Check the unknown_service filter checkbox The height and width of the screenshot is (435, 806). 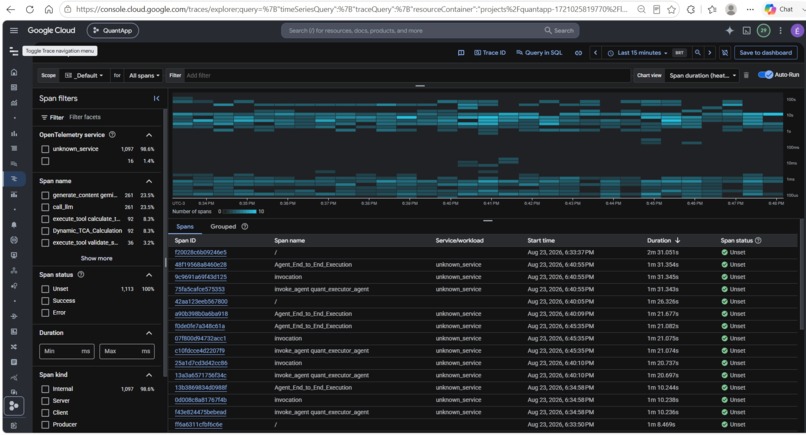tap(45, 149)
